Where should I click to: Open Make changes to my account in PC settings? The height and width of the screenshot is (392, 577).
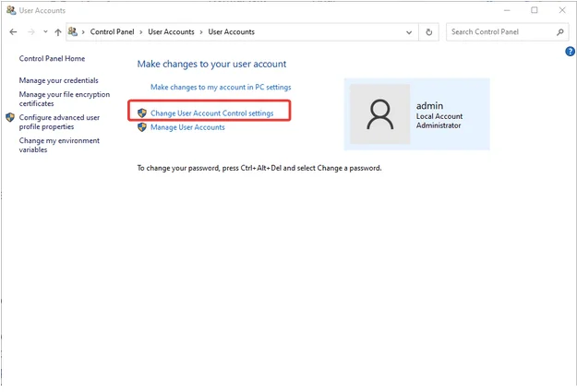pos(221,87)
